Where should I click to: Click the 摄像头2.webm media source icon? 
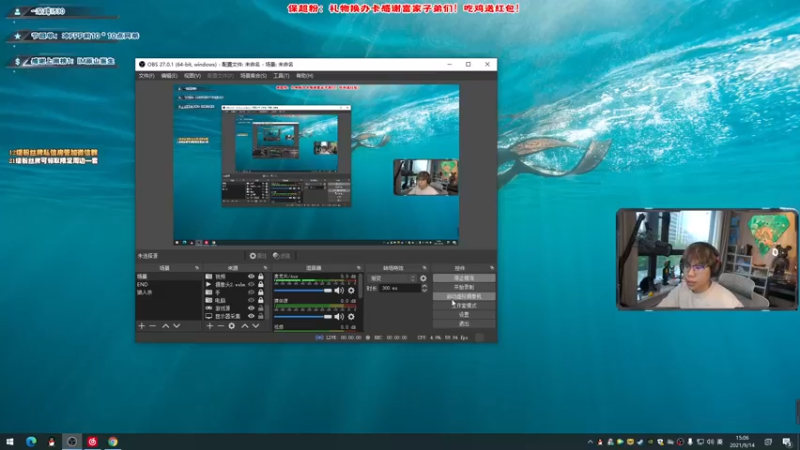point(209,284)
